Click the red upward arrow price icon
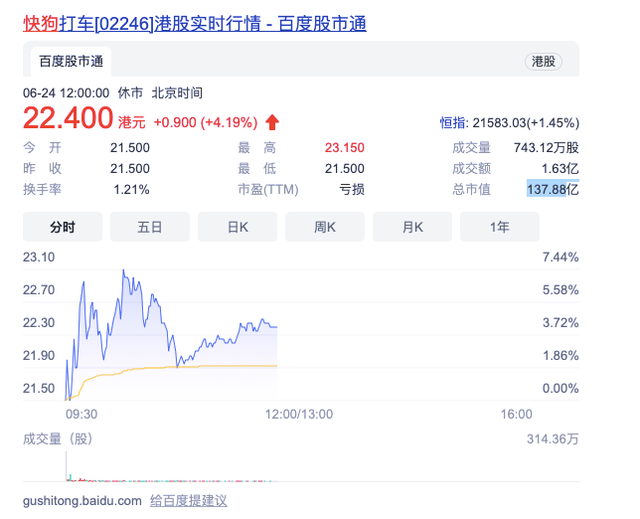 tap(273, 122)
